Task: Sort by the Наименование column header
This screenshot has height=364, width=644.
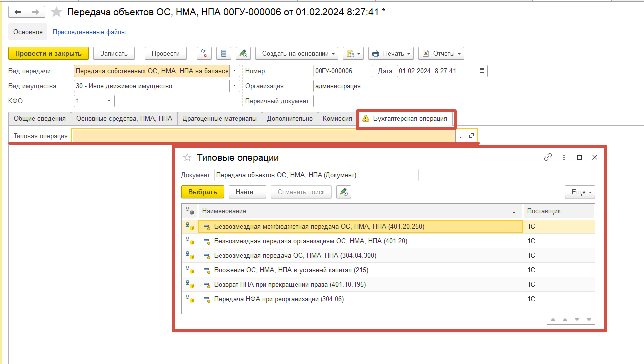Action: click(360, 211)
